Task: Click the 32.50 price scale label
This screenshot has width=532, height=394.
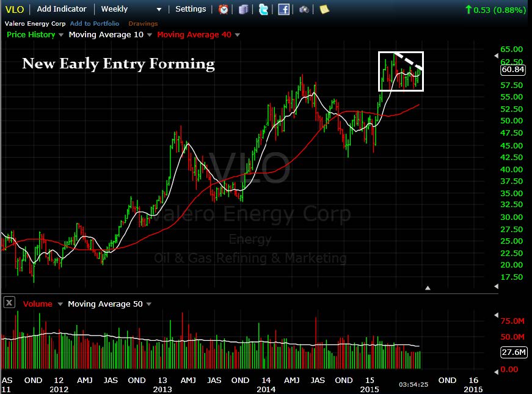Action: click(512, 204)
